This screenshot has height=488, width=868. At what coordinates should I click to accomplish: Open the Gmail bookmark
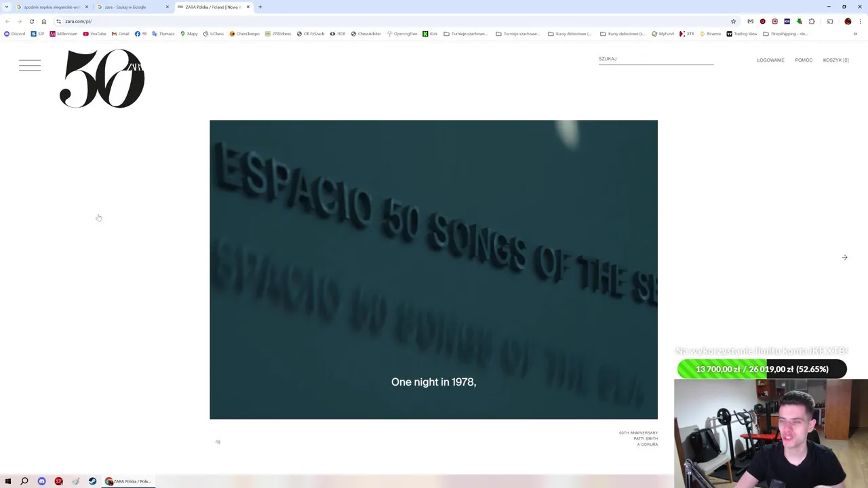(120, 34)
